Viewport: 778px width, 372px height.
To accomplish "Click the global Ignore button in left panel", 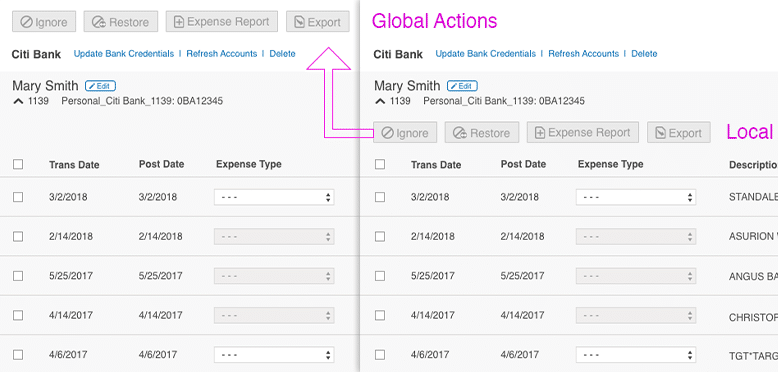I will [x=44, y=22].
